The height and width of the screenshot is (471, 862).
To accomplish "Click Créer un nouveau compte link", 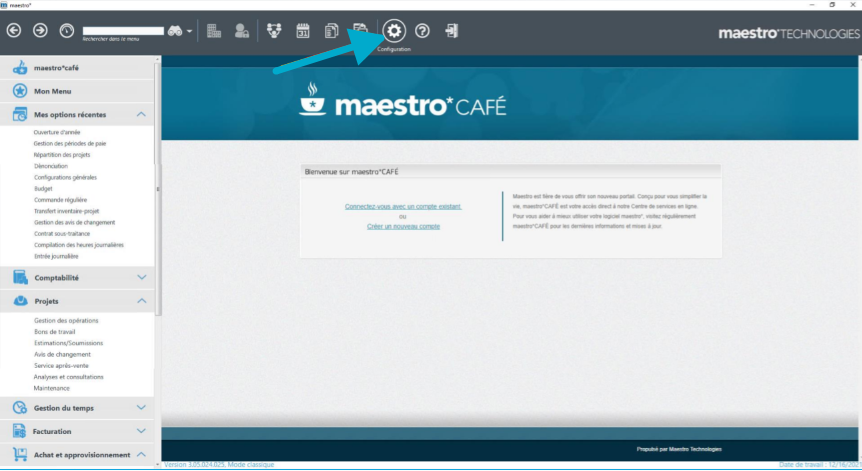I will [403, 226].
